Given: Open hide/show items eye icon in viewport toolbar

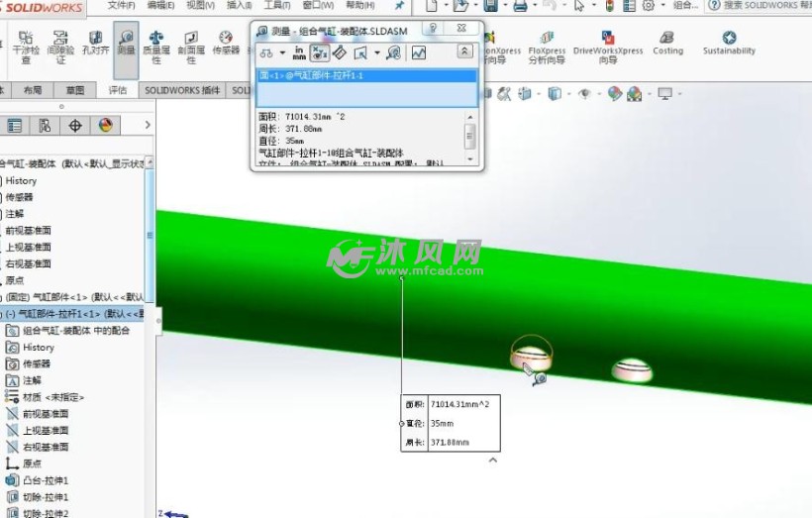Looking at the screenshot, I should coord(587,94).
